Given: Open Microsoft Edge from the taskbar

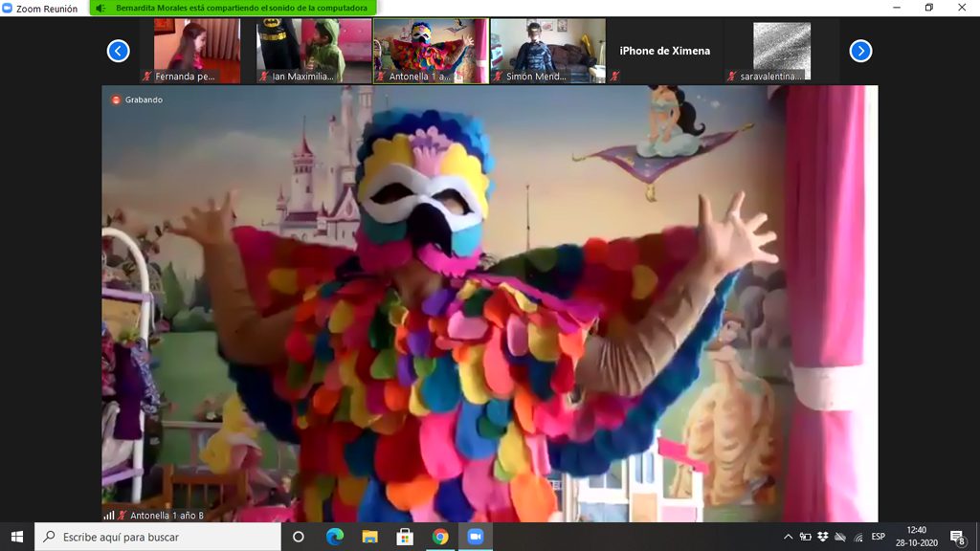Looking at the screenshot, I should [334, 537].
